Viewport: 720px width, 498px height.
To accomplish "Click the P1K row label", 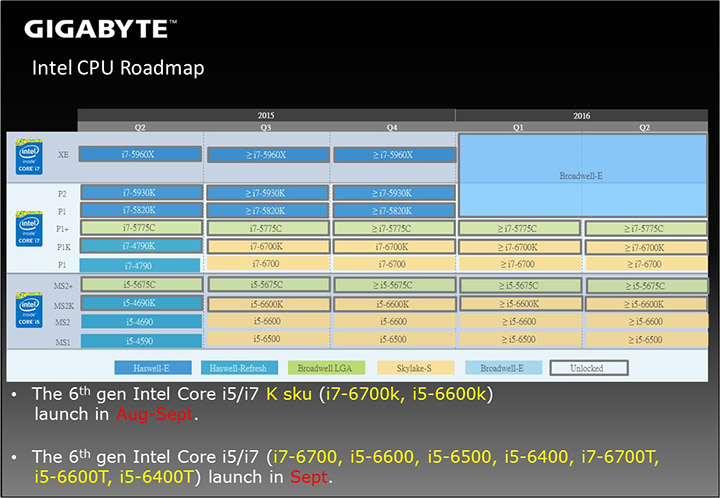I will pos(64,247).
